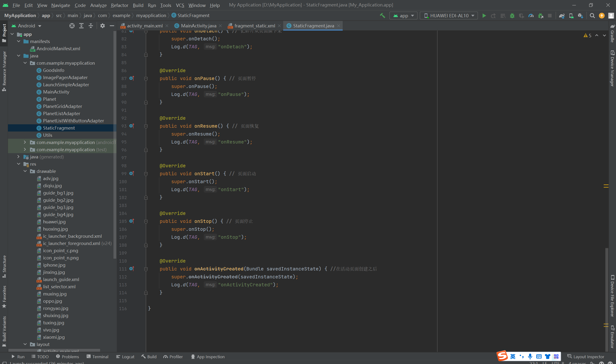616x364 pixels.
Task: Open the Logcat tool window
Action: pos(125,357)
